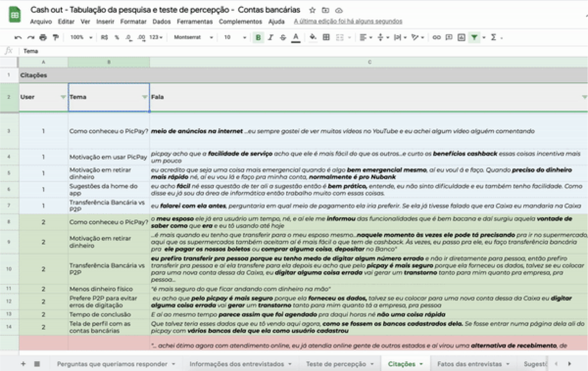The image size is (588, 371).
Task: Open the last edit history link
Action: pyautogui.click(x=348, y=21)
